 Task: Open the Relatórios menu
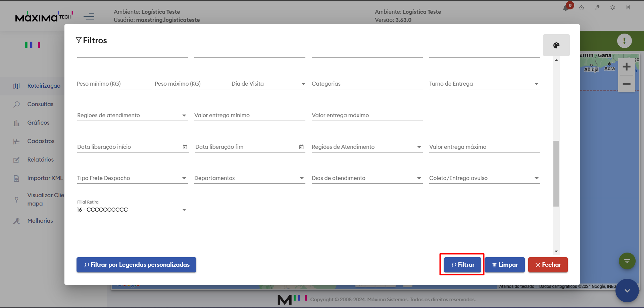tap(40, 160)
